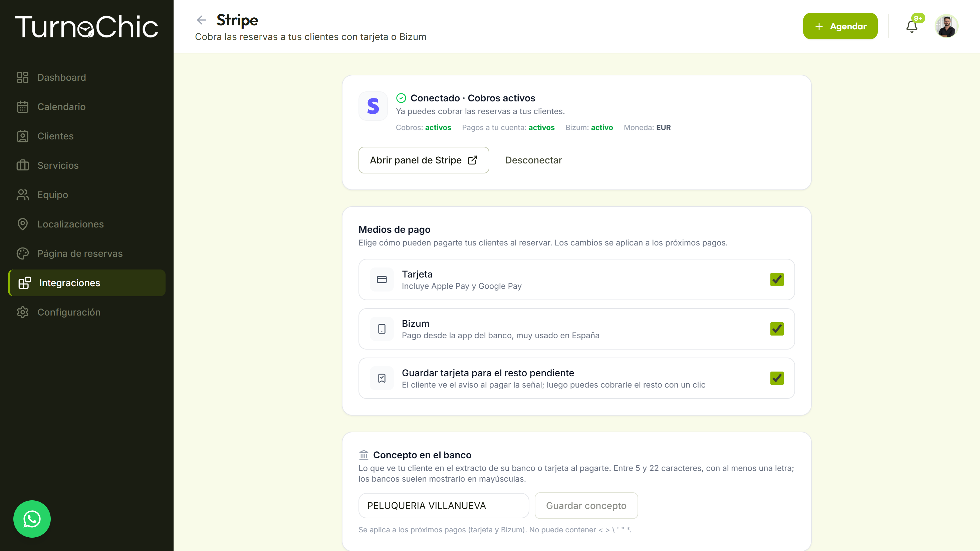Click the Dashboard grid icon
This screenshot has width=980, height=551.
[23, 78]
